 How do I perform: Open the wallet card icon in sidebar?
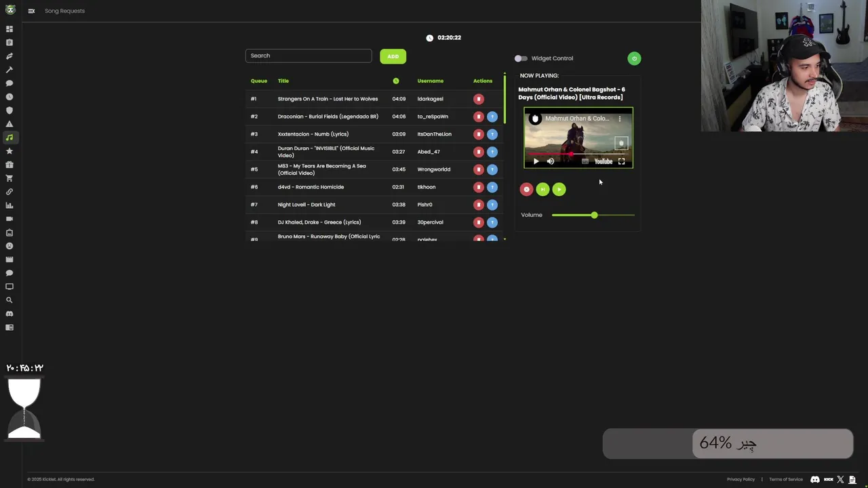point(9,327)
